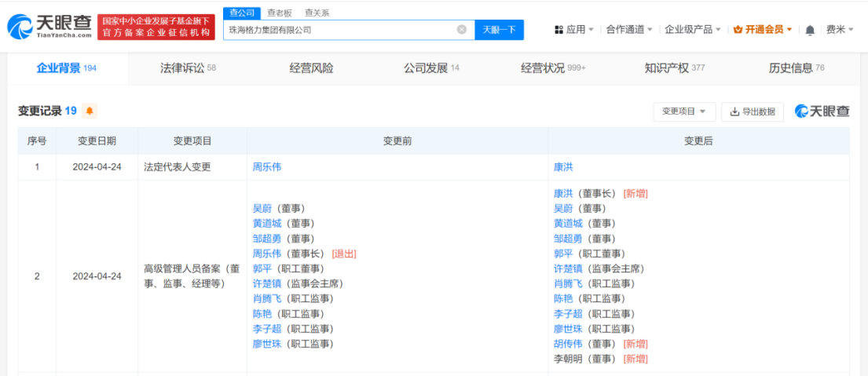Expand the 企业级产品 dropdown menu
This screenshot has width=868, height=376.
[x=693, y=30]
